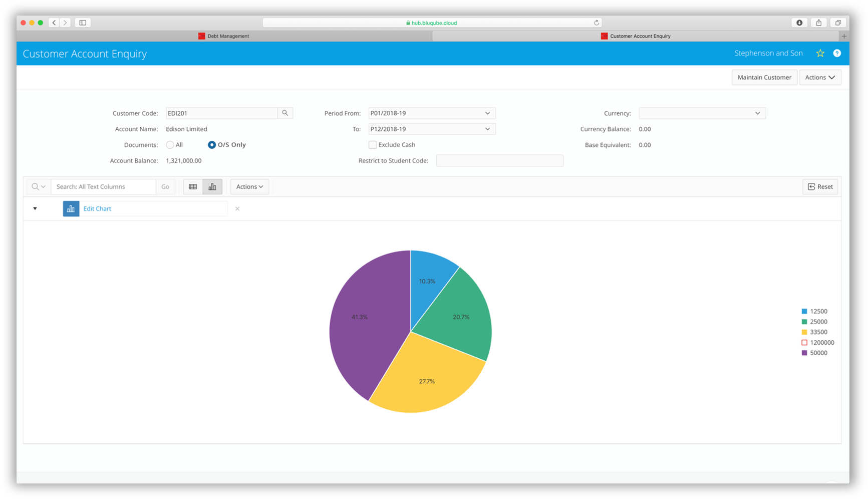Search customer code with magnifier icon
868x499 pixels.
coord(285,113)
